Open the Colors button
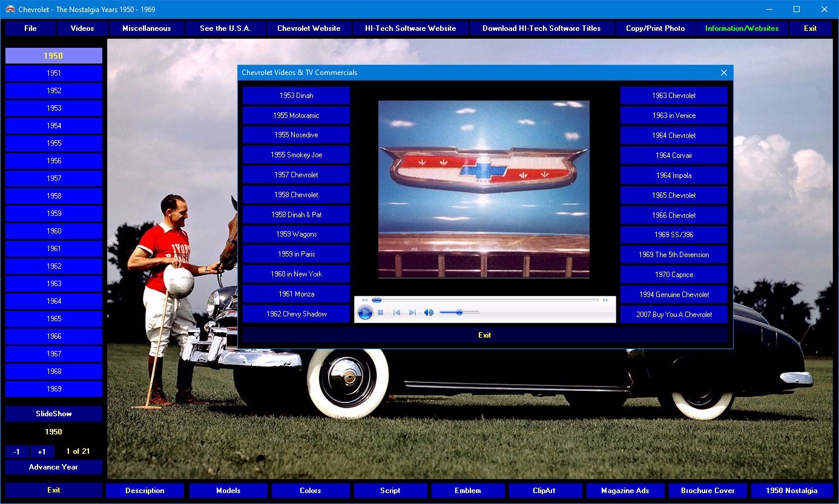This screenshot has height=504, width=839. (311, 491)
